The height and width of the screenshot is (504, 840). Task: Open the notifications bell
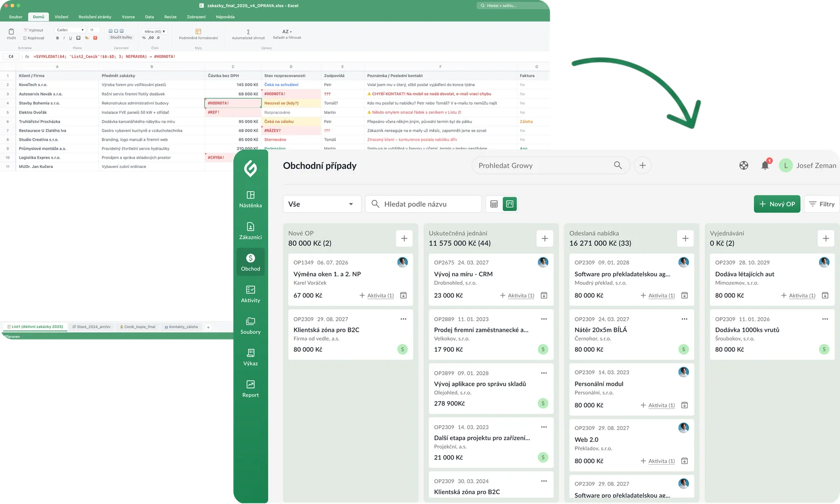pyautogui.click(x=765, y=165)
